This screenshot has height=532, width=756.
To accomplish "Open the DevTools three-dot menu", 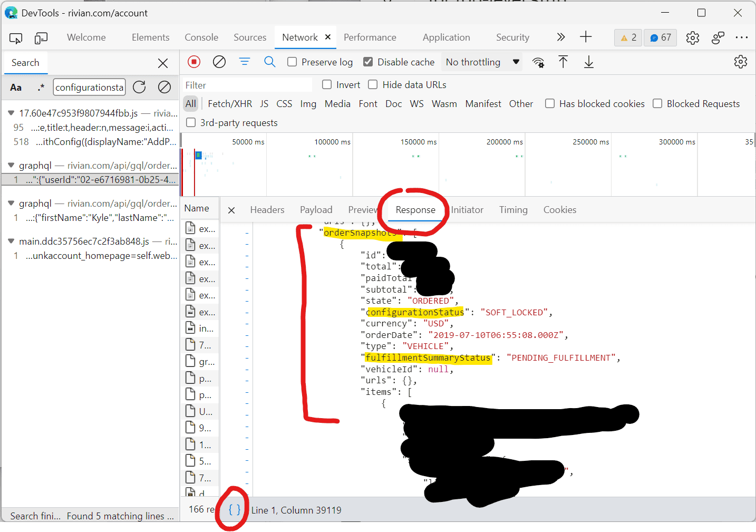I will tap(742, 37).
